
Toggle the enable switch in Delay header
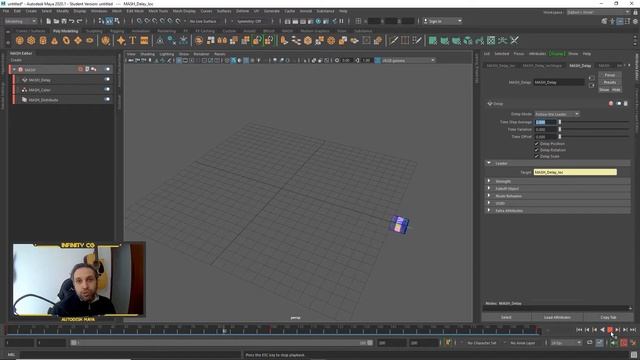(x=618, y=104)
